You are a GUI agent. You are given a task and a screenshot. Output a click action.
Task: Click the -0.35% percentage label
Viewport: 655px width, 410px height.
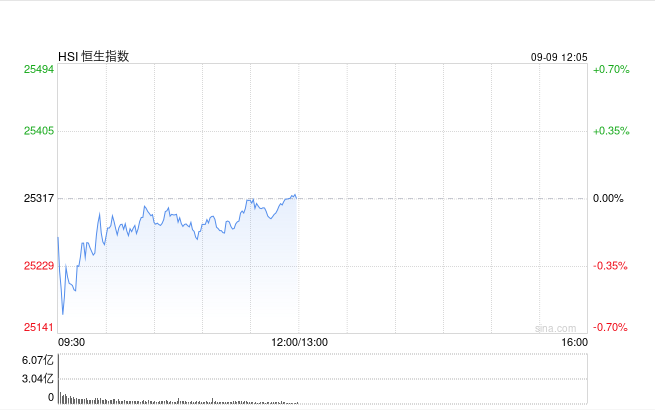tap(610, 266)
